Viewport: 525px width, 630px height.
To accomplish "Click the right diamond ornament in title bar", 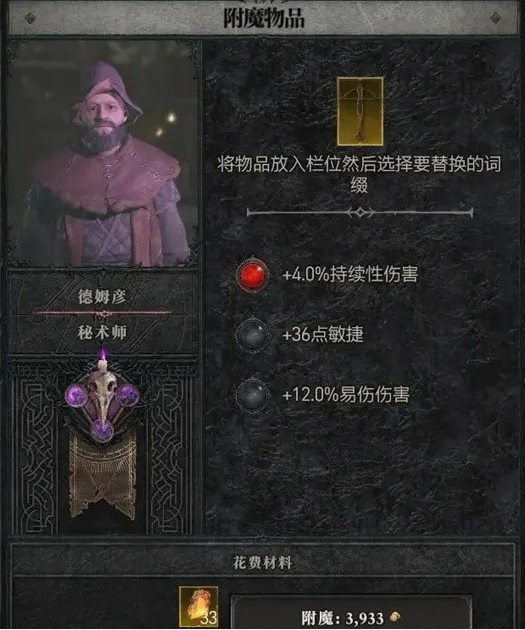I will [495, 18].
